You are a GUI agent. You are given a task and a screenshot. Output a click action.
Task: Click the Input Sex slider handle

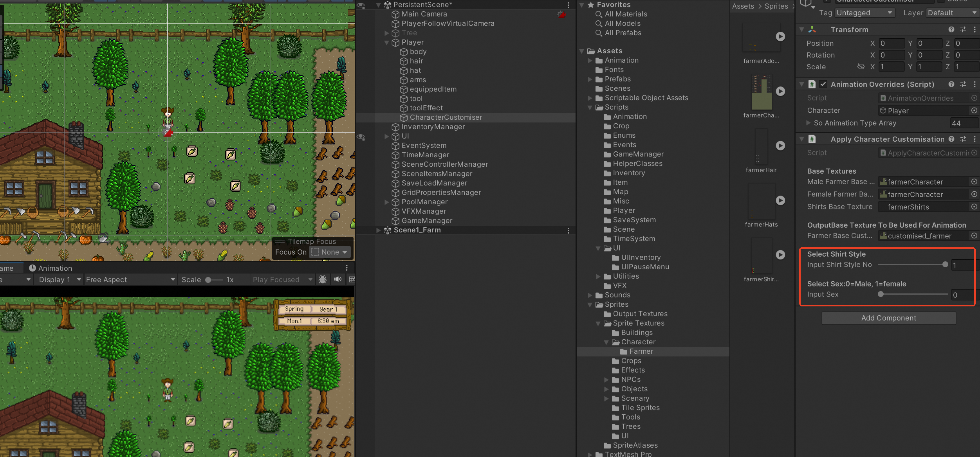(881, 294)
